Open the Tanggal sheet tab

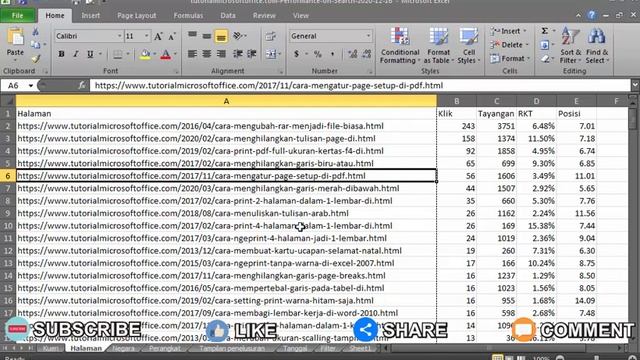[x=295, y=348]
